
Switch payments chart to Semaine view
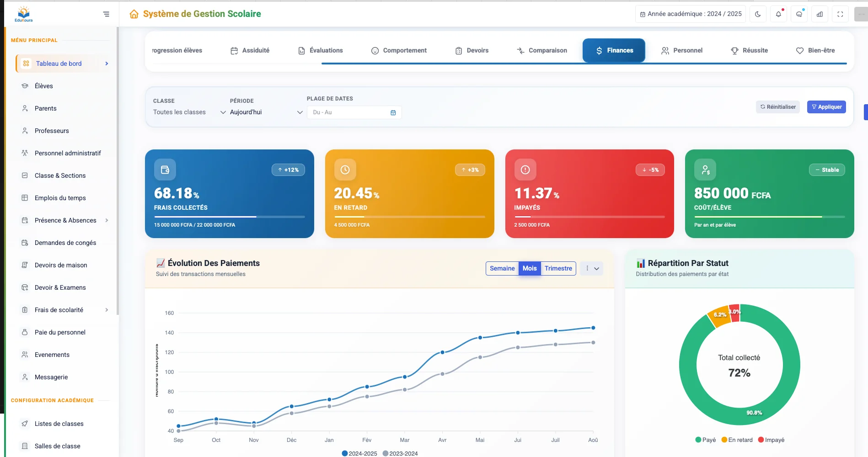coord(502,269)
